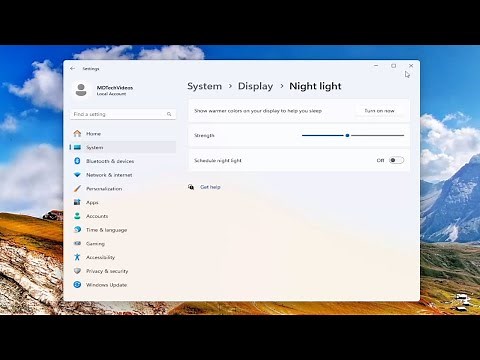The height and width of the screenshot is (360, 480).
Task: Open Bluetooth & devices settings
Action: [123, 161]
